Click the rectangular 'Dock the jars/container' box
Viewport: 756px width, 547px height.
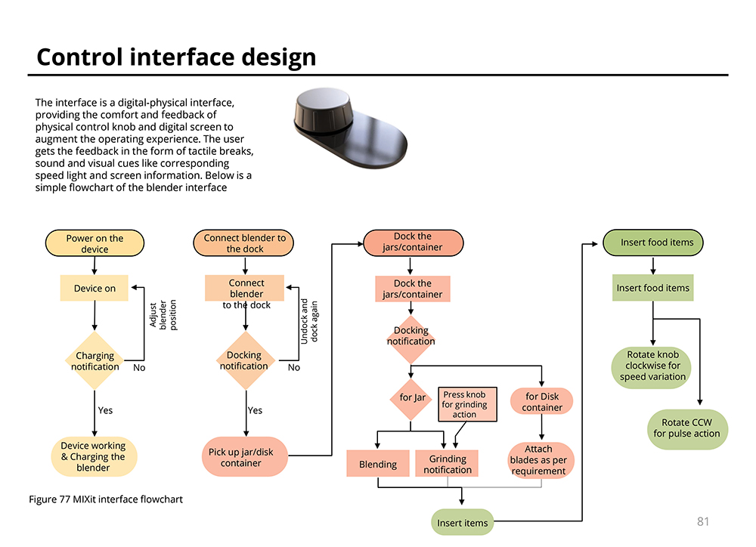413,289
